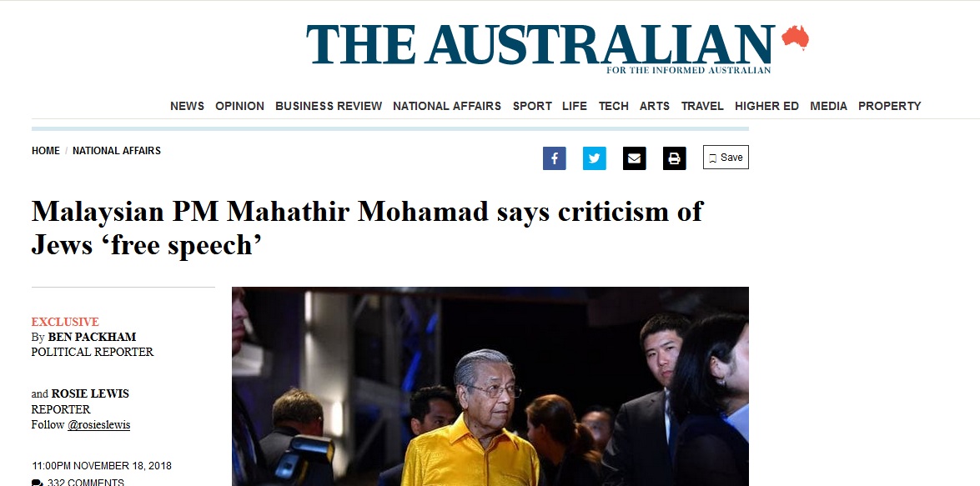
Task: Email this article via envelope icon
Action: (x=635, y=158)
